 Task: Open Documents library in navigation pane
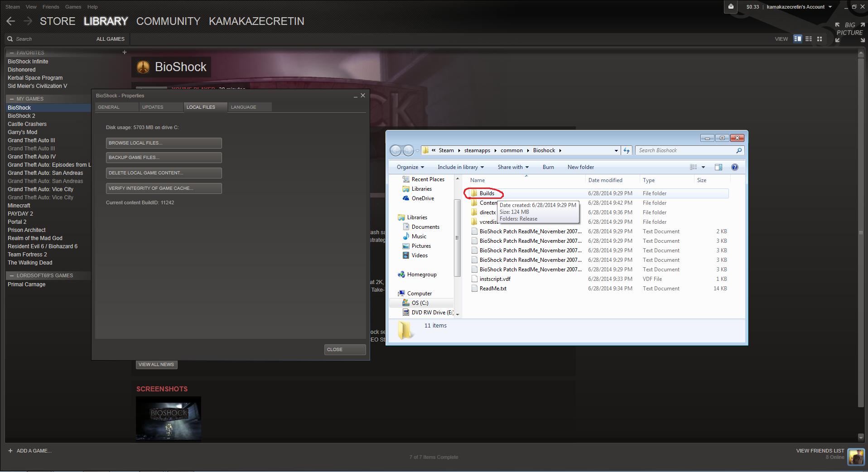tap(420, 227)
